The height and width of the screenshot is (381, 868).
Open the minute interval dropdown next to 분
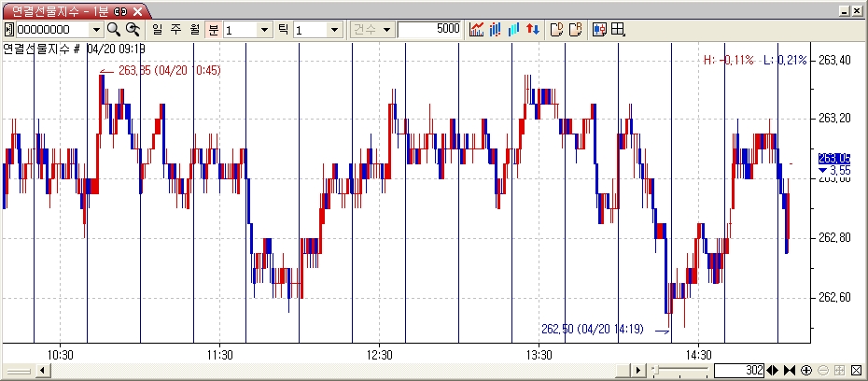coord(264,29)
